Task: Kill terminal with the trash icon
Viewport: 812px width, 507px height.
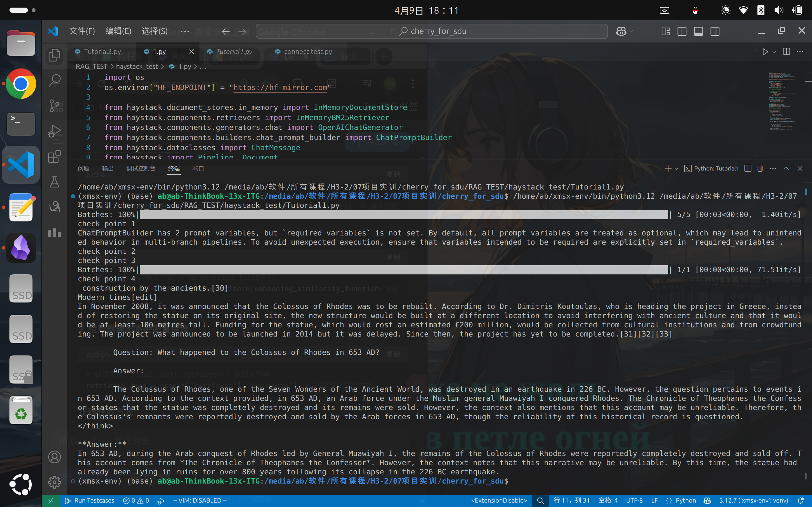Action: pos(760,168)
